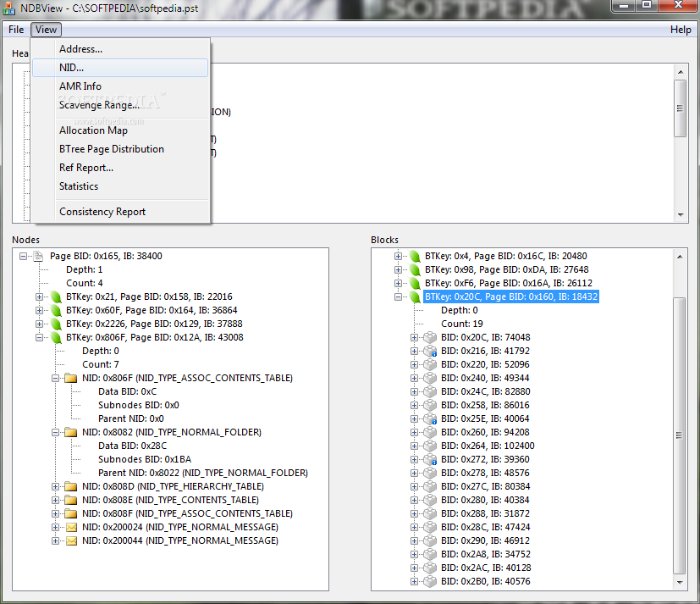The height and width of the screenshot is (604, 700).
Task: Show Statistics from View menu
Action: click(120, 186)
